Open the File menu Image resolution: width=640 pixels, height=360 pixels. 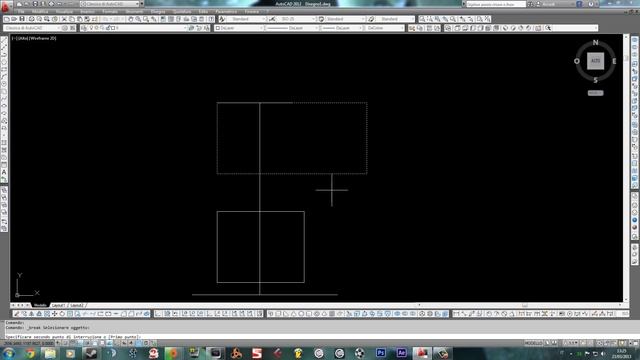[20, 11]
